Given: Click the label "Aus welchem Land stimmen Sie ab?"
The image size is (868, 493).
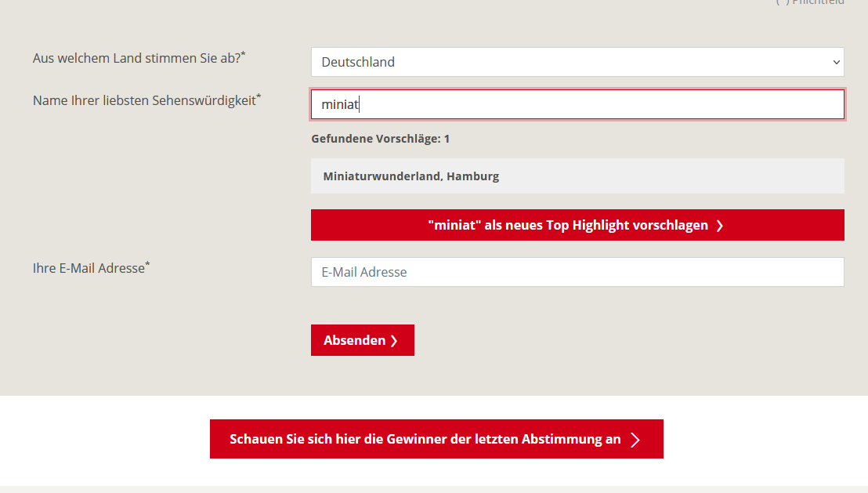Looking at the screenshot, I should tap(136, 58).
